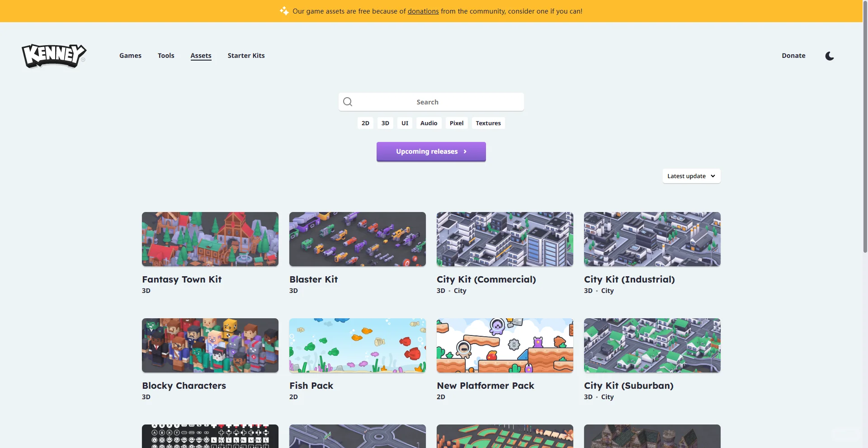The width and height of the screenshot is (868, 448).
Task: Click the City Kit (Commercial) title
Action: [486, 279]
